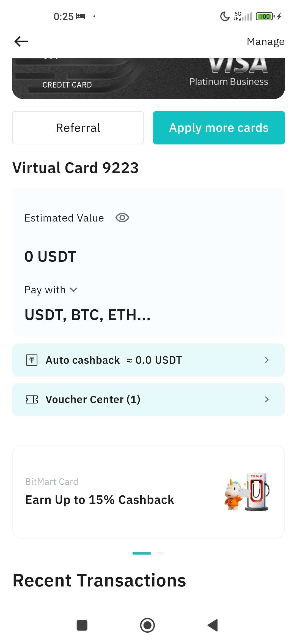
Task: Tap the battery indicator in status bar
Action: [x=265, y=17]
